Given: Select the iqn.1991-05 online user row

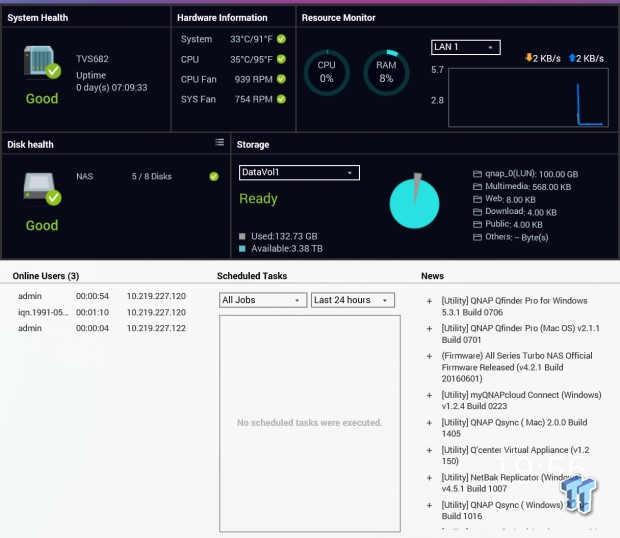Looking at the screenshot, I should pyautogui.click(x=102, y=312).
